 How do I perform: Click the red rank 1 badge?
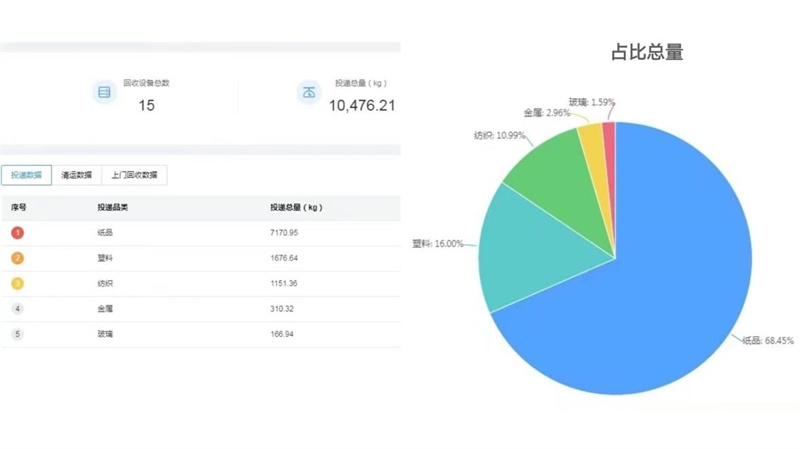point(17,233)
